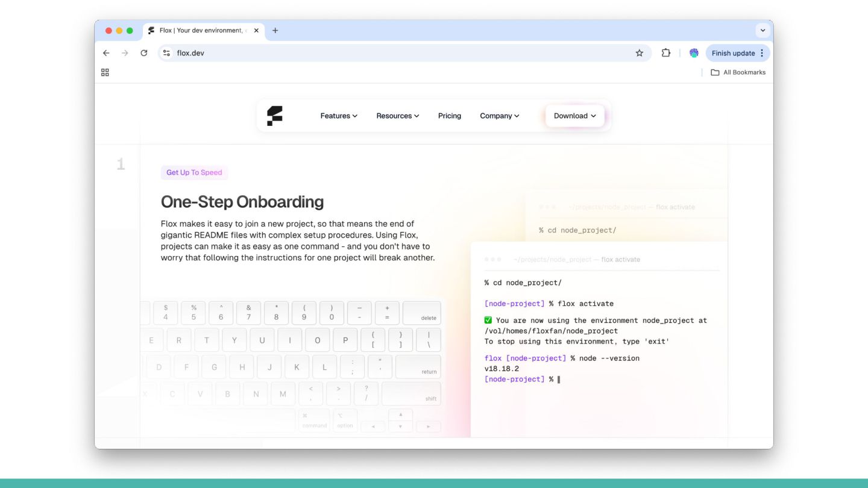Open the All Bookmarks folder
This screenshot has height=488, width=868.
[738, 72]
